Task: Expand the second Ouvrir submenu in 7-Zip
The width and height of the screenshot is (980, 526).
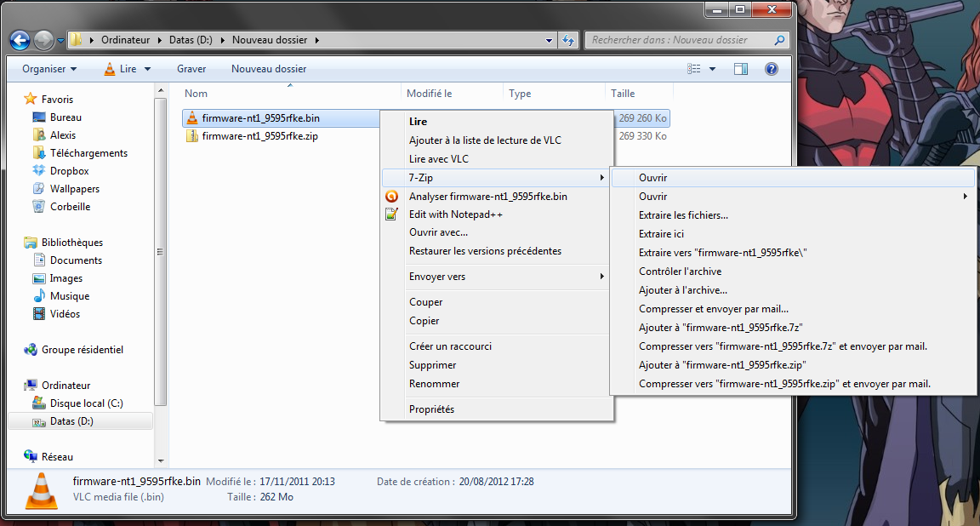Action: tap(966, 197)
